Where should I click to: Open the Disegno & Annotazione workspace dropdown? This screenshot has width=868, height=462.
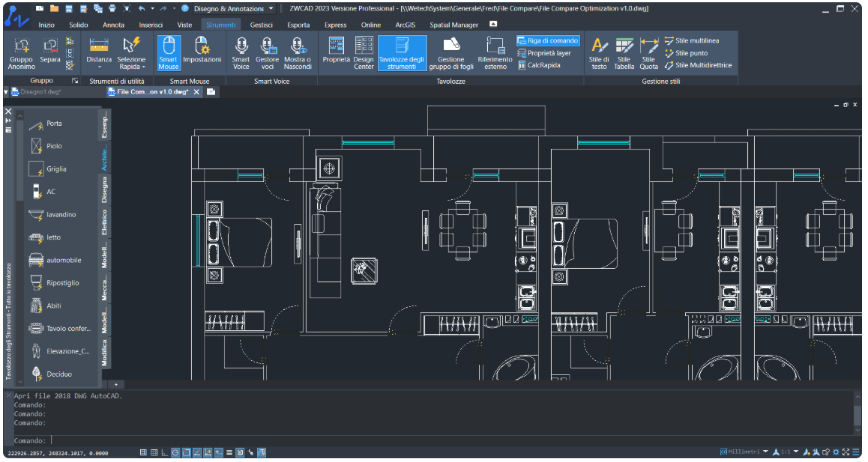271,9
